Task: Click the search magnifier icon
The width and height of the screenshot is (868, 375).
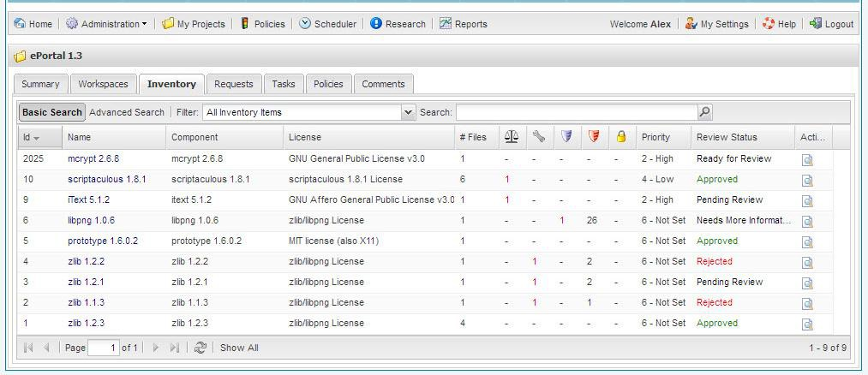Action: pyautogui.click(x=705, y=112)
